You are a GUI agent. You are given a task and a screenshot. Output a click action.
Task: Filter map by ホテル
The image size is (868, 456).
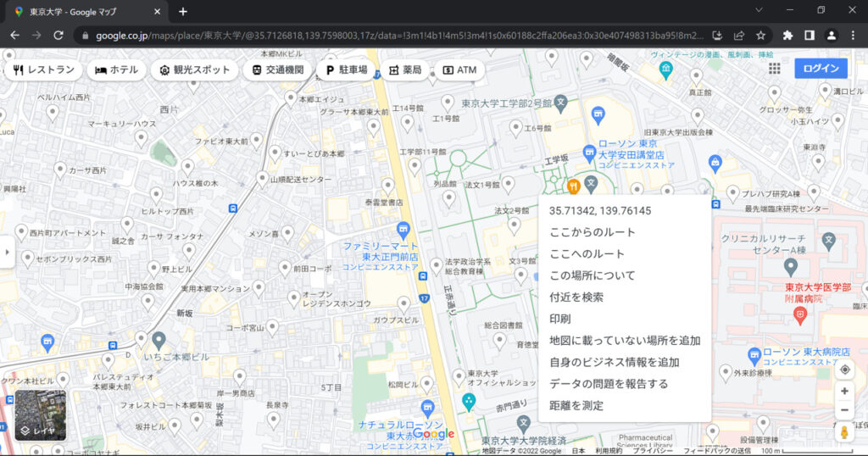click(116, 70)
